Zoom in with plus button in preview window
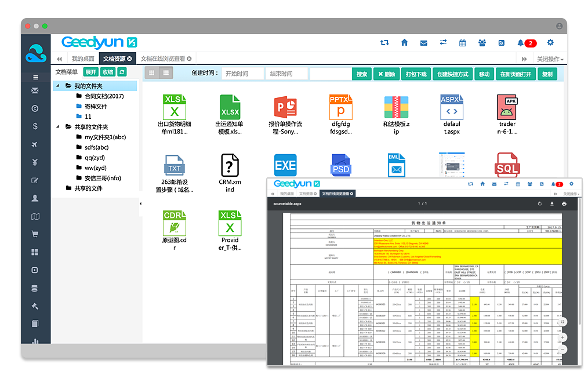Image resolution: width=588 pixels, height=371 pixels. click(x=562, y=337)
